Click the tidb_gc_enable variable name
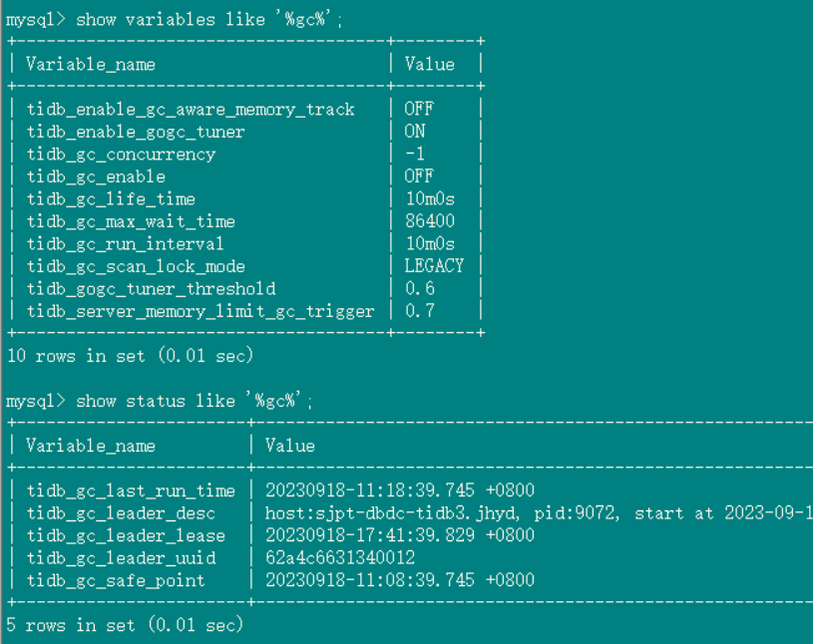Image resolution: width=813 pixels, height=644 pixels. (x=96, y=176)
